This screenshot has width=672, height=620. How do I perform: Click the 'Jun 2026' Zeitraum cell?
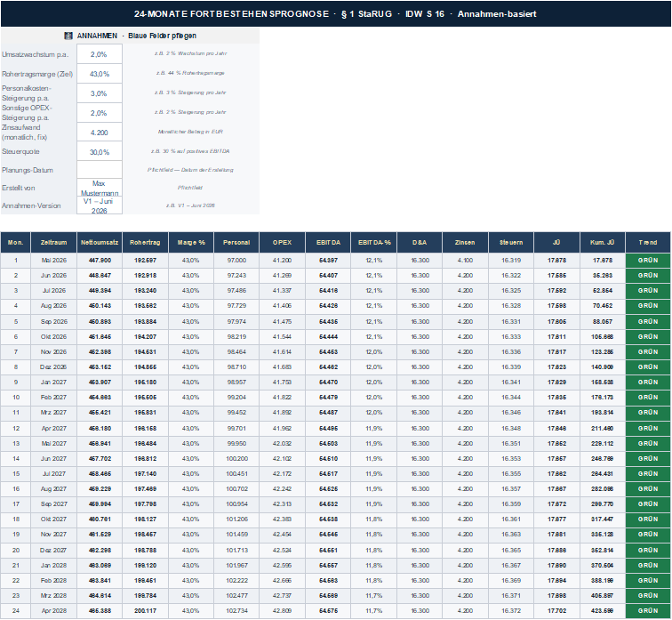pos(53,275)
